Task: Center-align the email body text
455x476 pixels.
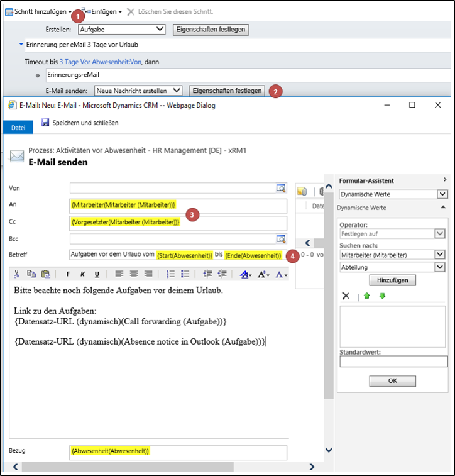Action: tap(133, 274)
